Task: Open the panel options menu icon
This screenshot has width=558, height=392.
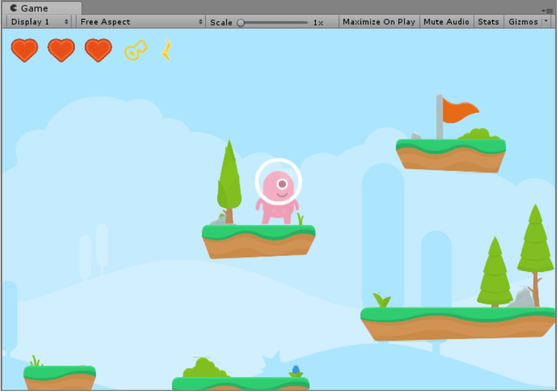Action: (x=547, y=11)
